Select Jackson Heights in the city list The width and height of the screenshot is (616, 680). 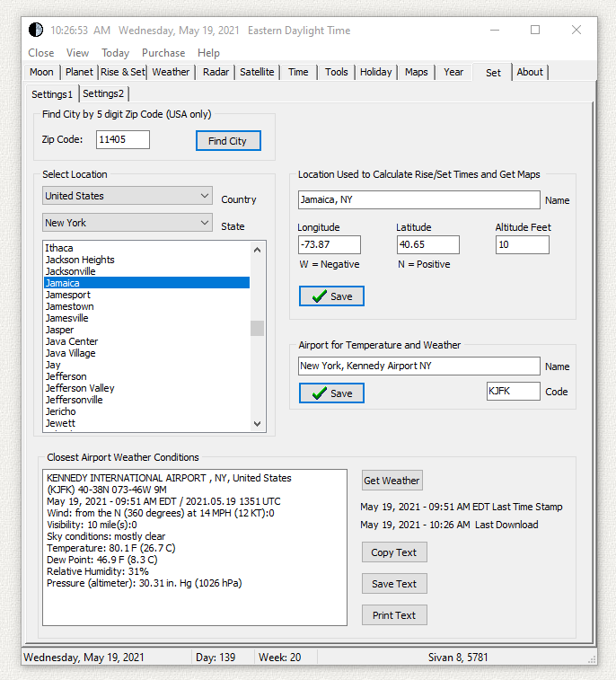[x=147, y=260]
